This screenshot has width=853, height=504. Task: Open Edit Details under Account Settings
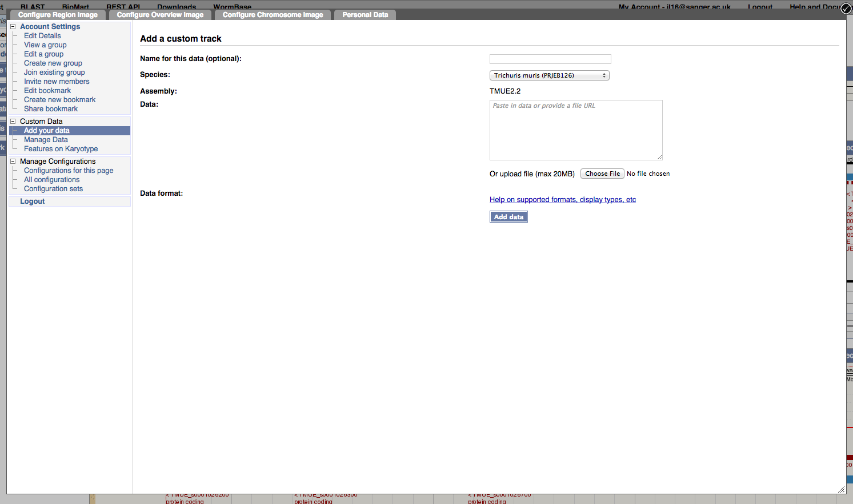pyautogui.click(x=42, y=36)
